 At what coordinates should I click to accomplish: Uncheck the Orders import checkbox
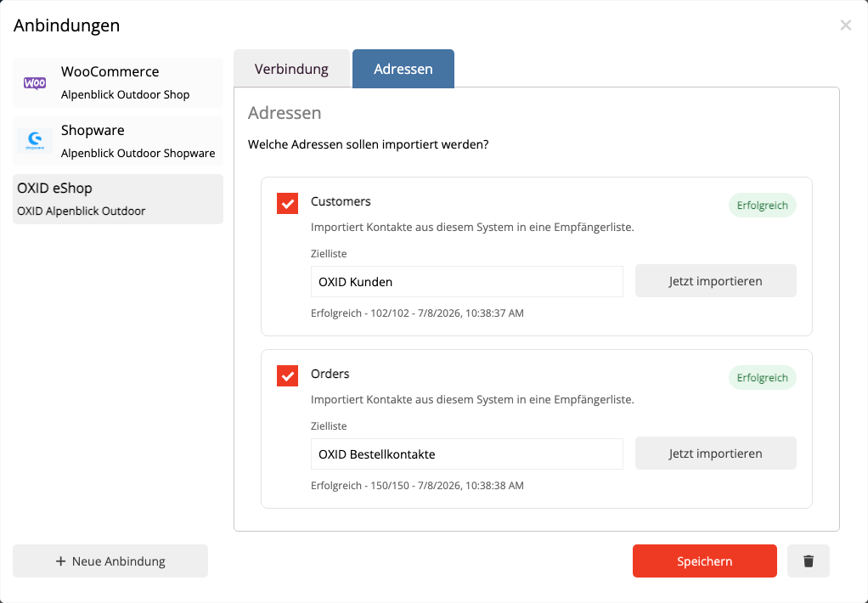(287, 375)
